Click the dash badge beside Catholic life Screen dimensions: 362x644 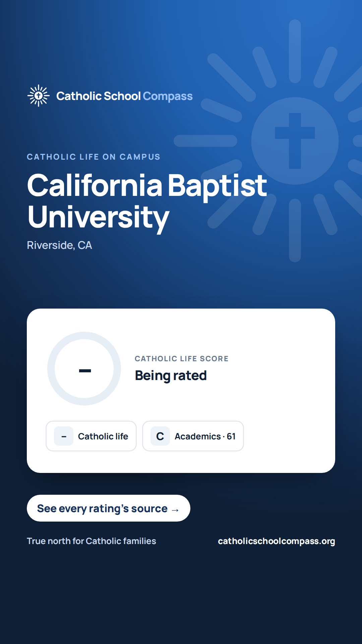pyautogui.click(x=64, y=436)
